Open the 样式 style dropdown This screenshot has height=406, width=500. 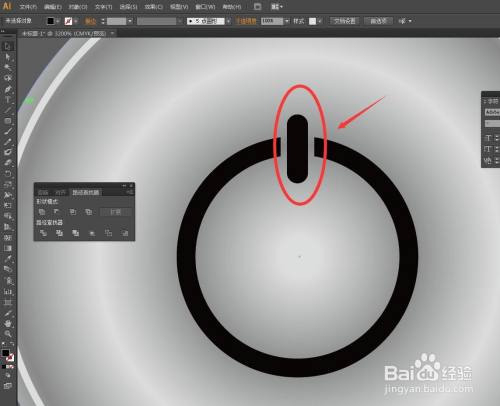(320, 21)
